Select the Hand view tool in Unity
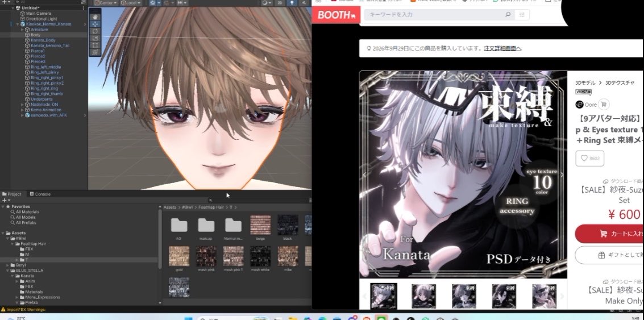 pos(95,17)
